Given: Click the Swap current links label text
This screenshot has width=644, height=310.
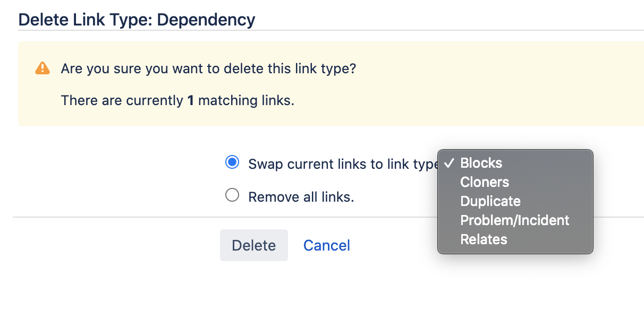Looking at the screenshot, I should [343, 164].
